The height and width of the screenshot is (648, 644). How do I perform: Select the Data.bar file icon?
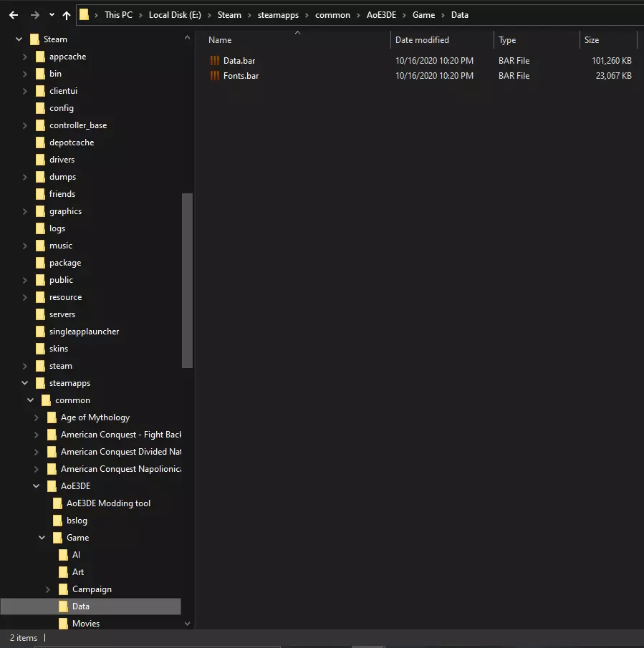click(x=214, y=61)
